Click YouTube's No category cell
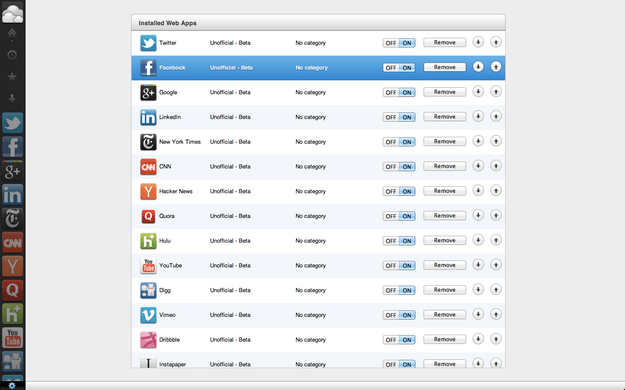Viewport: 625px width, 390px height. [x=311, y=265]
